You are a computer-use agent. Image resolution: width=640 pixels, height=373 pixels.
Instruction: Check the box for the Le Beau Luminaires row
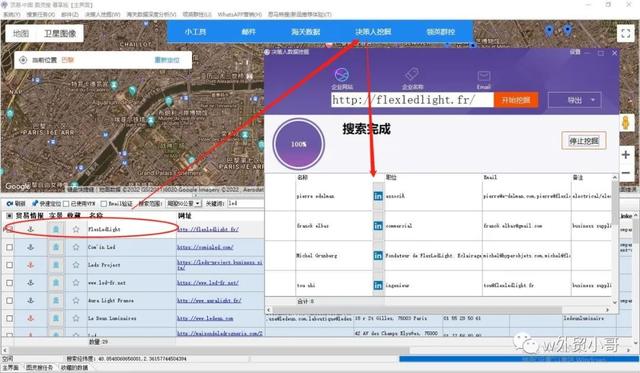[9, 319]
